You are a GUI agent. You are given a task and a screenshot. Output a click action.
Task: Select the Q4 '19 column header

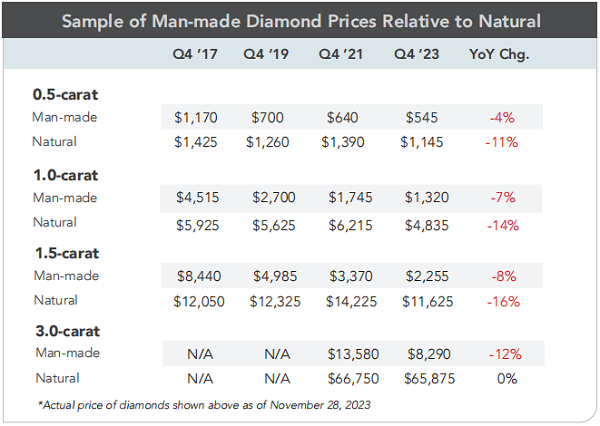[x=266, y=54]
